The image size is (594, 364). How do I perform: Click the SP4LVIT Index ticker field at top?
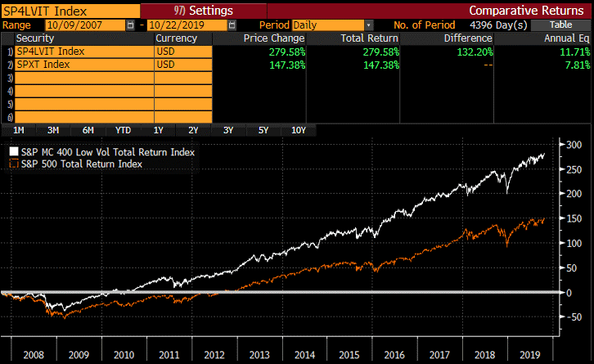pyautogui.click(x=70, y=11)
